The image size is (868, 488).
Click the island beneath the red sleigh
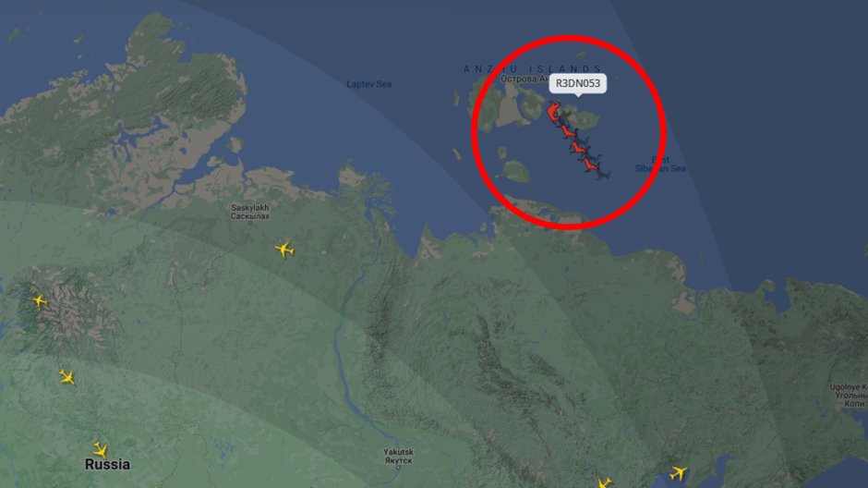(x=583, y=118)
